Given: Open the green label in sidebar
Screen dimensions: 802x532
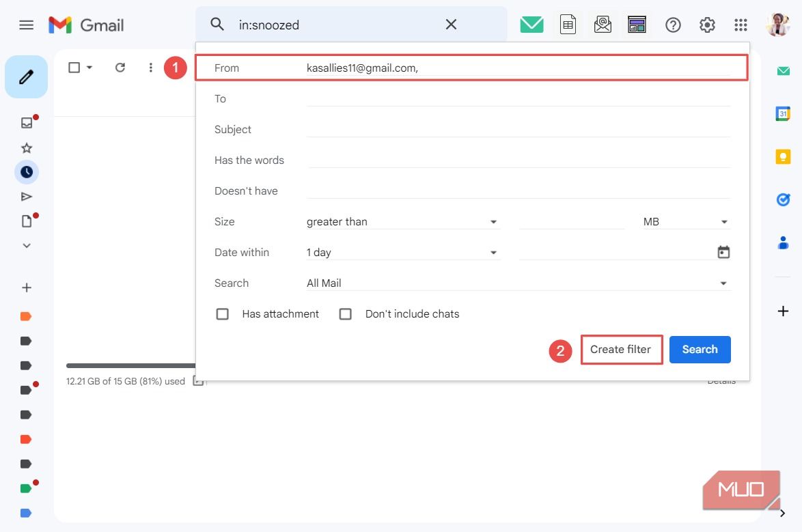Looking at the screenshot, I should point(26,488).
